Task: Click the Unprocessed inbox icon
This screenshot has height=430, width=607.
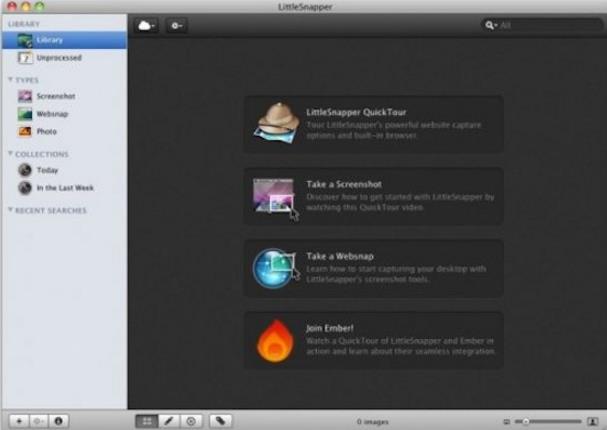Action: [x=25, y=58]
